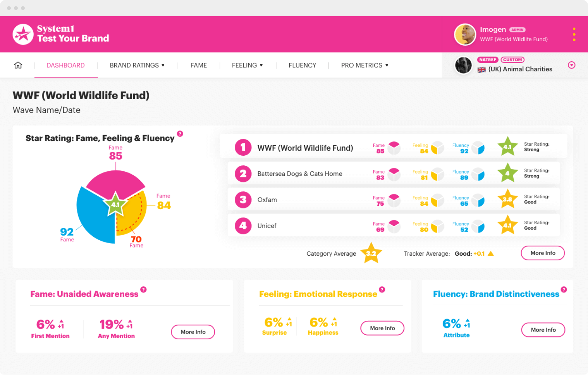Screen dimensions: 588x375
Task: Click the 6% First Mention value
Action: pyautogui.click(x=46, y=324)
